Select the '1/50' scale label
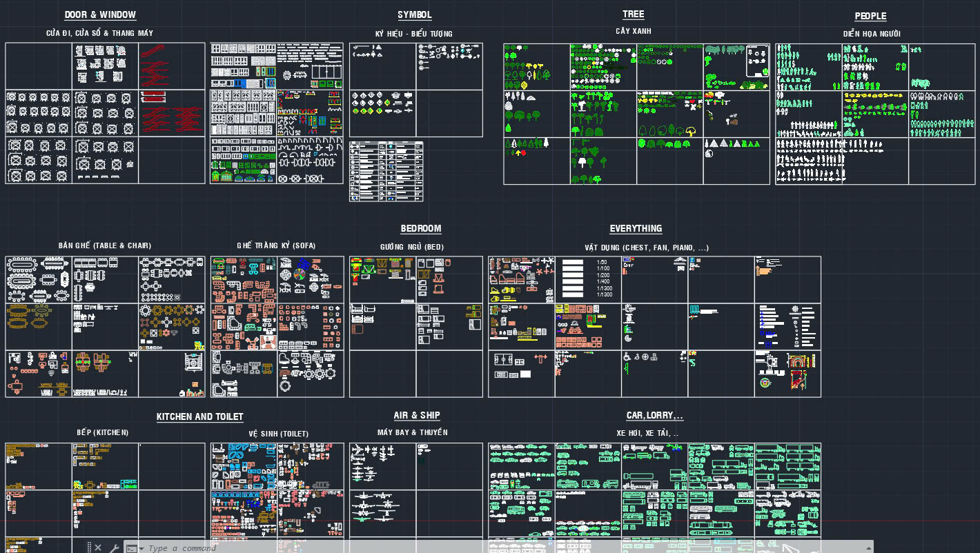980x553 pixels. click(x=602, y=262)
